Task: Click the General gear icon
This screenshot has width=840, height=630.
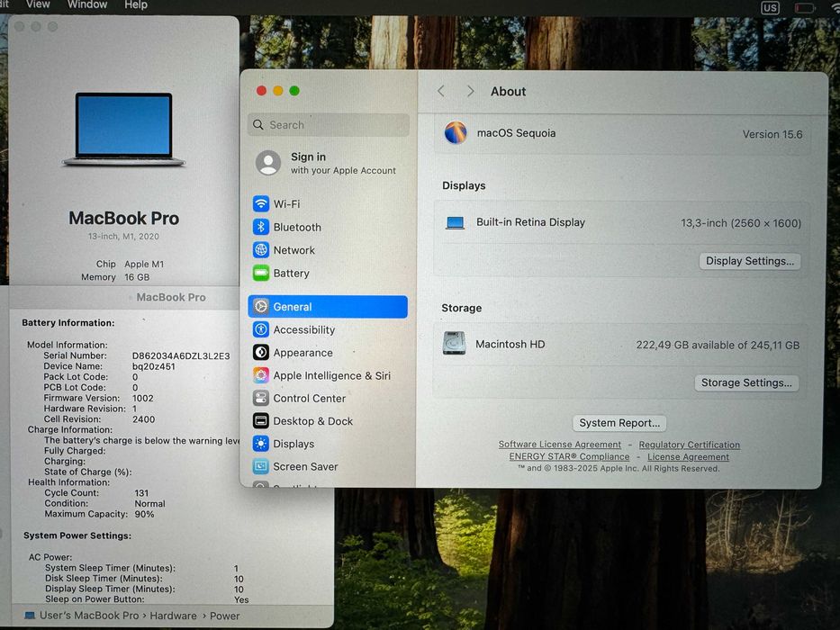Action: click(261, 306)
